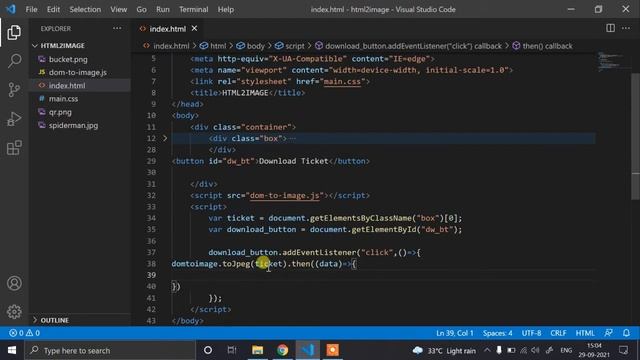Open the View menu
Viewport: 640px width, 360px height.
(118, 9)
